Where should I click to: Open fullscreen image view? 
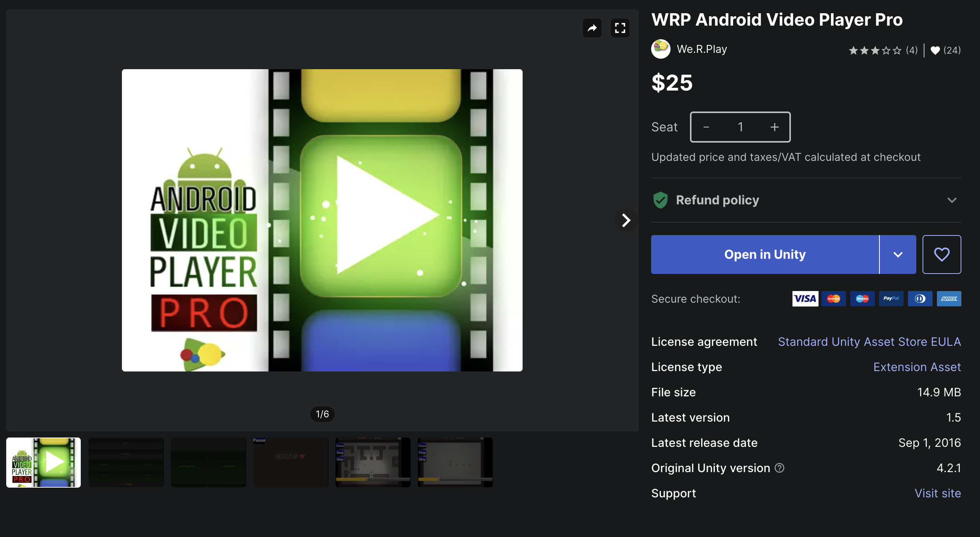tap(620, 28)
